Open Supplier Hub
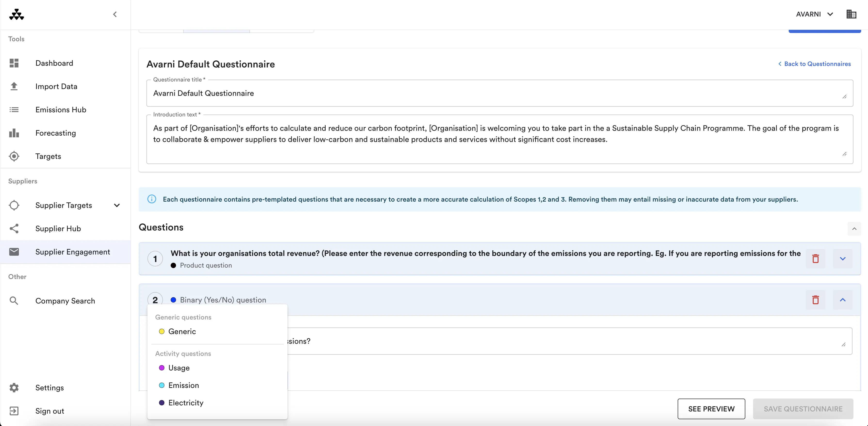 point(65,229)
